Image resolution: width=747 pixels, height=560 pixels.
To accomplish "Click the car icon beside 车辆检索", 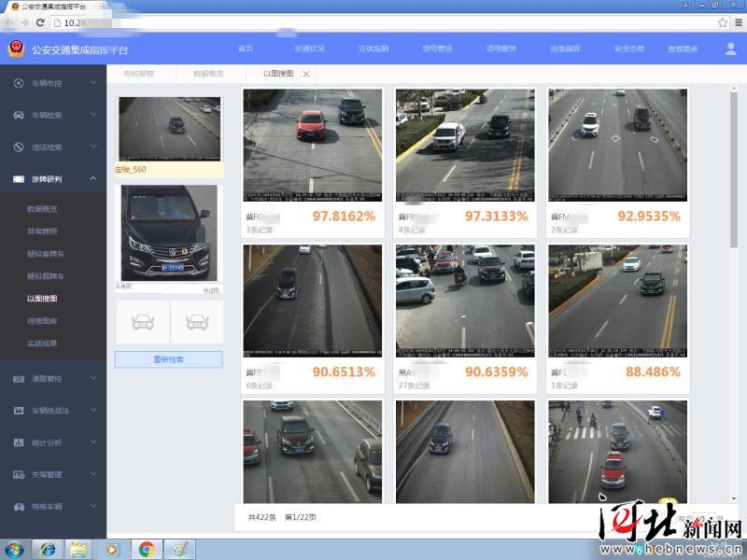I will pos(19,115).
